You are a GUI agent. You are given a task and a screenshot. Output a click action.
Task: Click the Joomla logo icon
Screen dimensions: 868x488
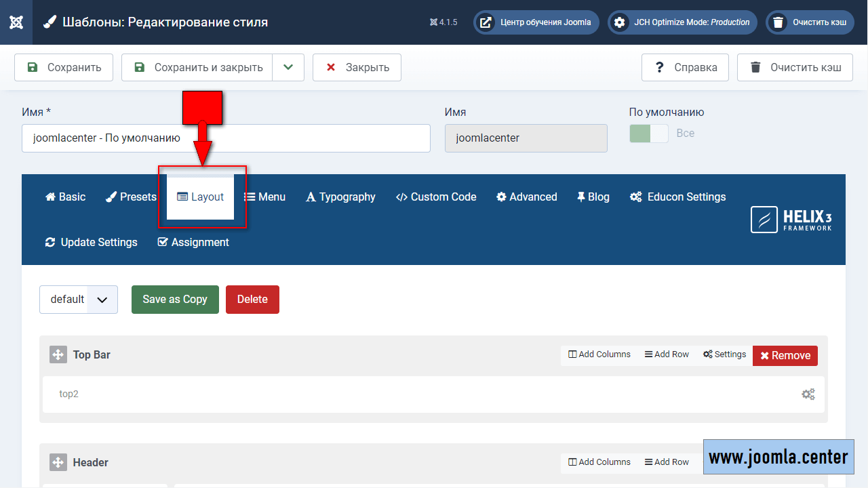16,22
